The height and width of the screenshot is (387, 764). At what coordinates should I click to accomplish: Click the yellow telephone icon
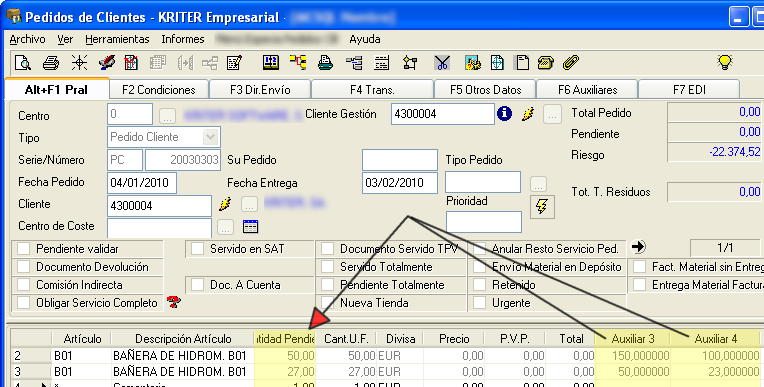(546, 63)
